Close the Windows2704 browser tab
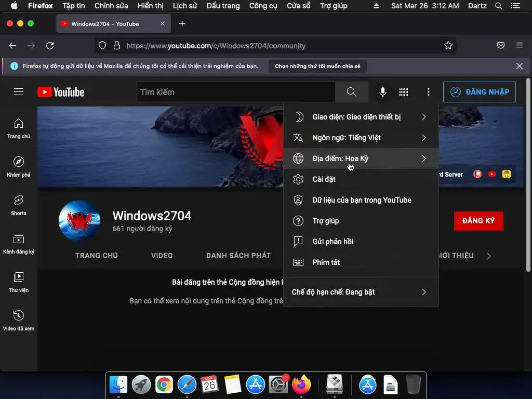This screenshot has height=399, width=532. (163, 23)
